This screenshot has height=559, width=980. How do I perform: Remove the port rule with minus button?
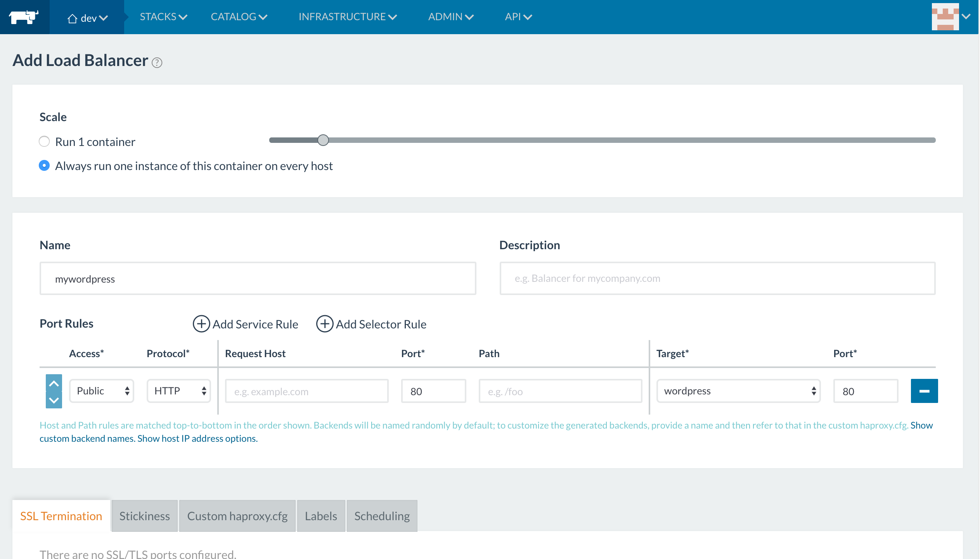(924, 391)
